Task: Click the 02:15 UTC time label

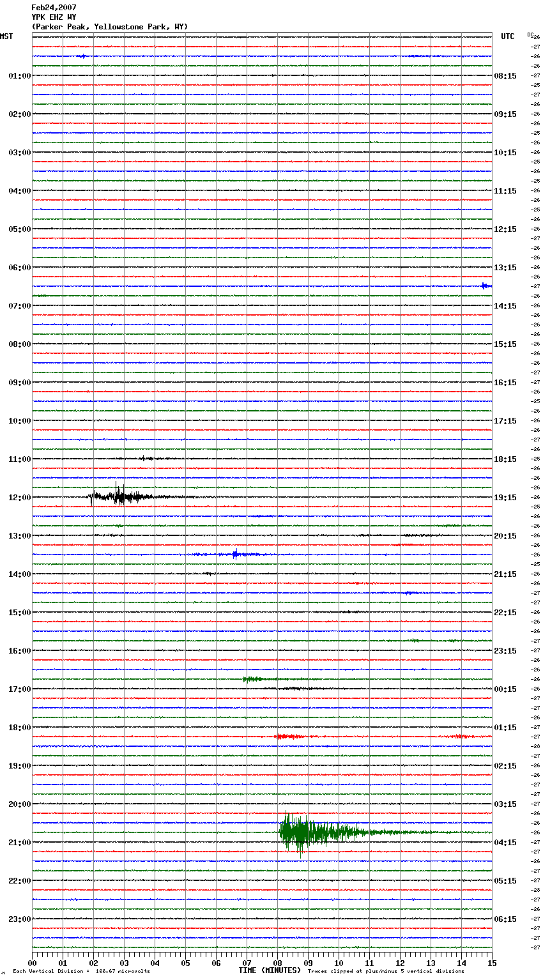Action: (x=505, y=766)
